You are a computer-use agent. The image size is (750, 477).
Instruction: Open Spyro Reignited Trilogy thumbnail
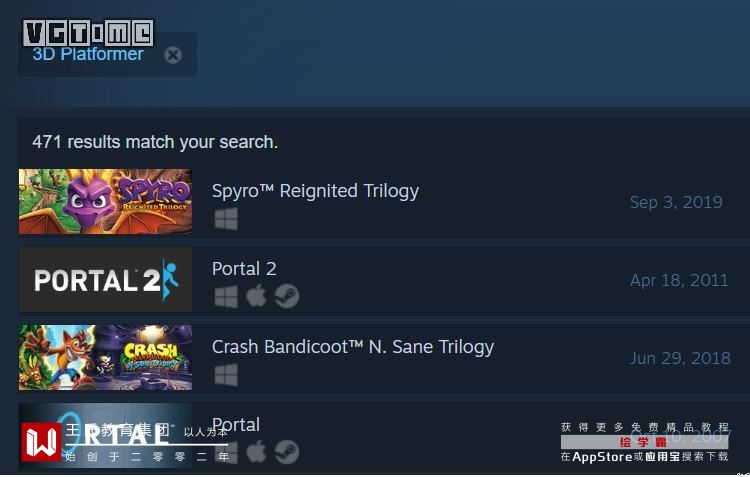tap(105, 201)
